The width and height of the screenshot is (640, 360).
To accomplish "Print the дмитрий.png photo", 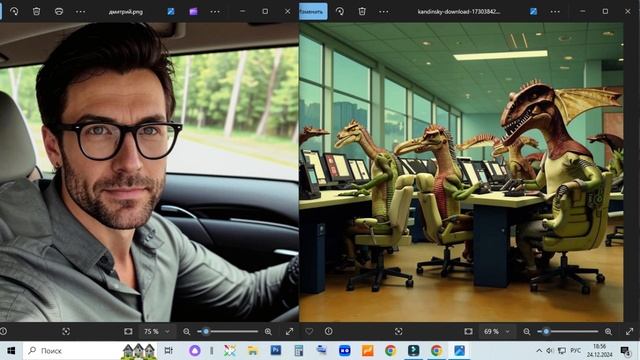I will [59, 11].
